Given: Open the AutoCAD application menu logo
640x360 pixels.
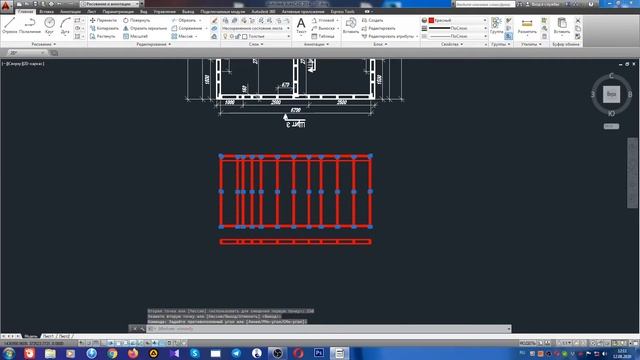Looking at the screenshot, I should (x=6, y=6).
